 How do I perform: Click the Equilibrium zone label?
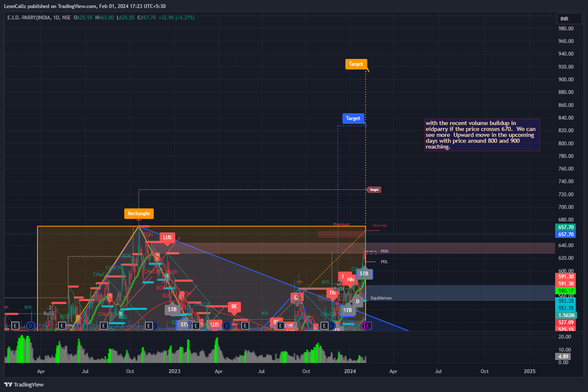pos(381,298)
